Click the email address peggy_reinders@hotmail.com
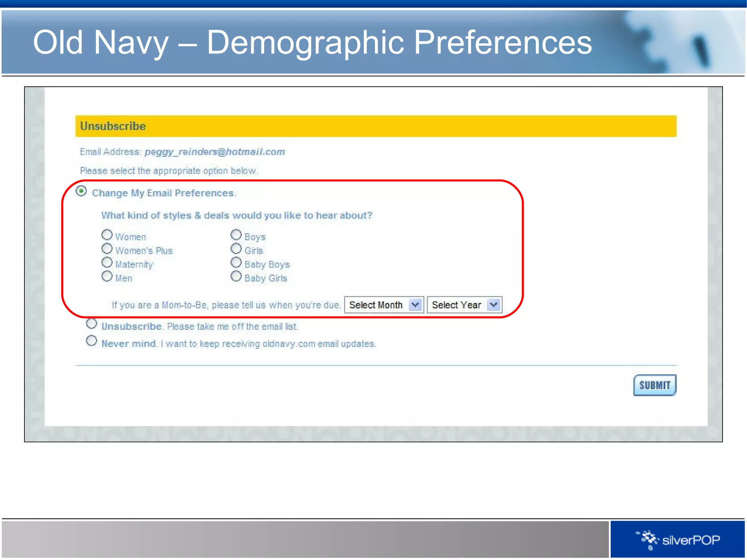747x560 pixels. click(215, 152)
